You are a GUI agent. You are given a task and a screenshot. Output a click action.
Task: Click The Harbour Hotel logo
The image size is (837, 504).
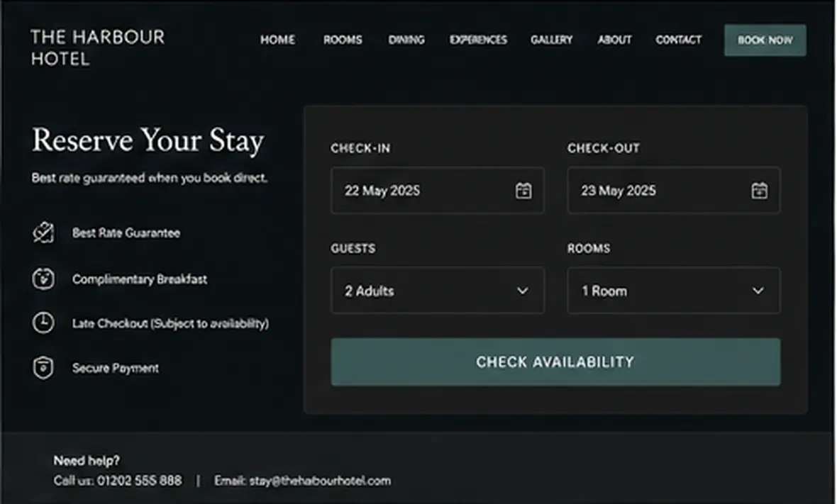click(98, 48)
